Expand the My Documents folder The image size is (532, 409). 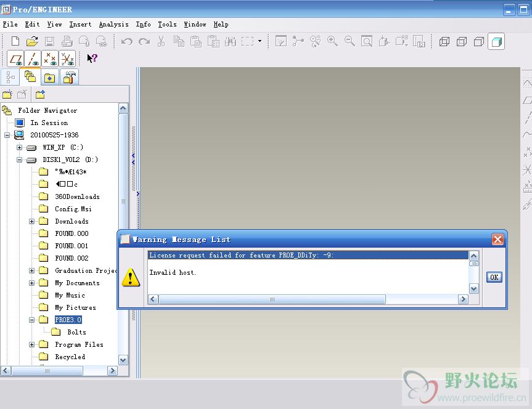click(31, 283)
